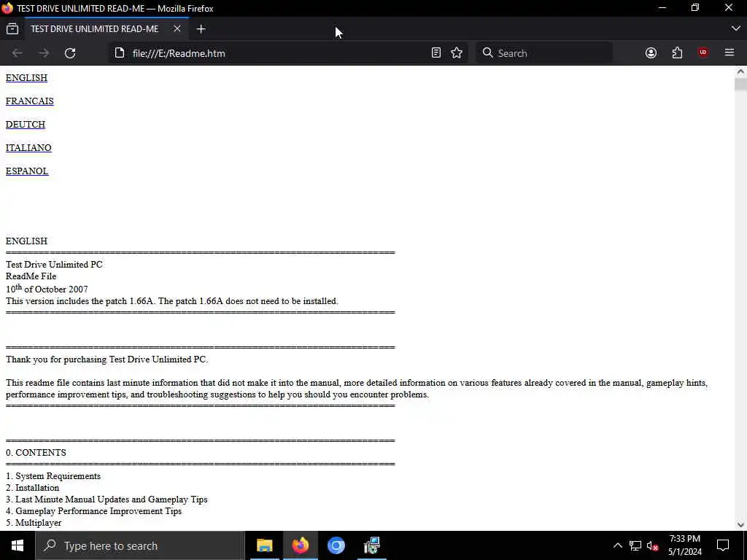Screen dimensions: 747x560
Task: Click Firefox taskbar icon
Action: tap(300, 545)
